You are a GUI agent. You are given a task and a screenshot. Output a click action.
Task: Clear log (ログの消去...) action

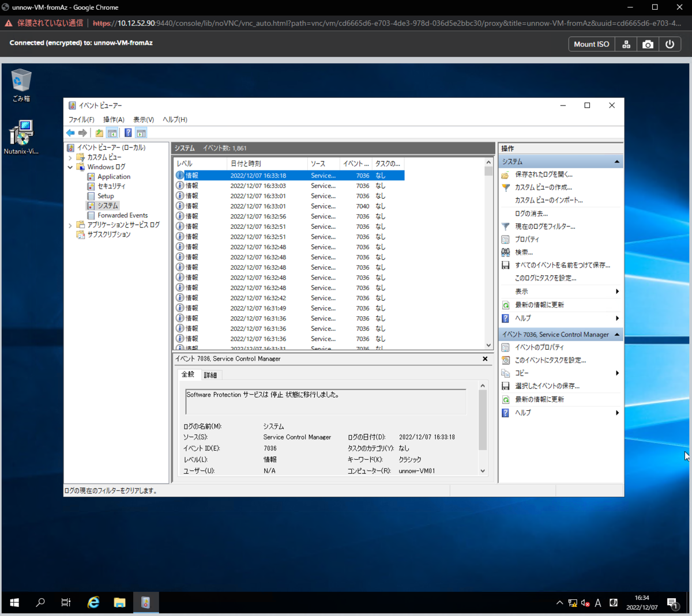pos(531,213)
